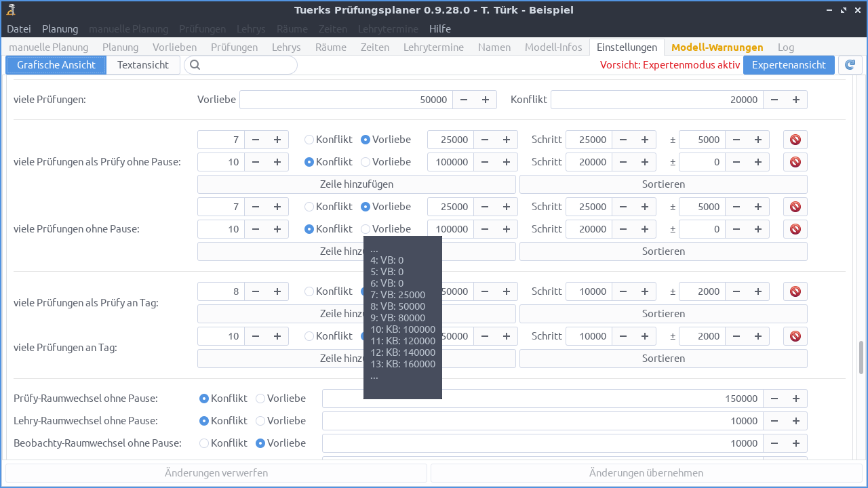The height and width of the screenshot is (488, 868).
Task: Delete the first row of 'viele Prüfungen als Prüfy ohne Pause'
Action: click(x=794, y=139)
